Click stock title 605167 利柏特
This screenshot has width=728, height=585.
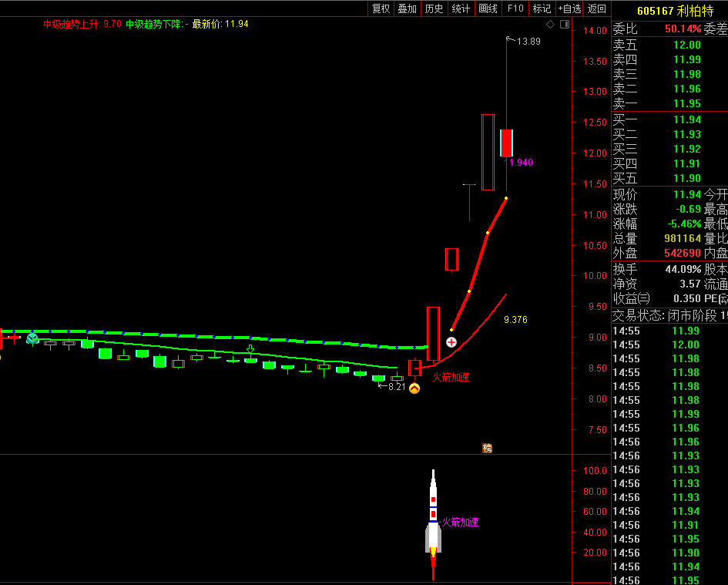[675, 11]
